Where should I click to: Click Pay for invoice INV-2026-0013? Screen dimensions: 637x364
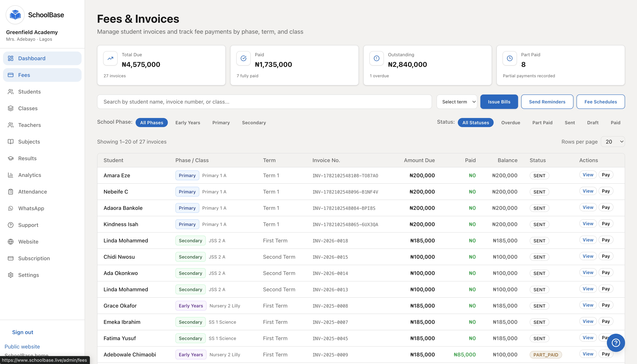click(x=606, y=289)
